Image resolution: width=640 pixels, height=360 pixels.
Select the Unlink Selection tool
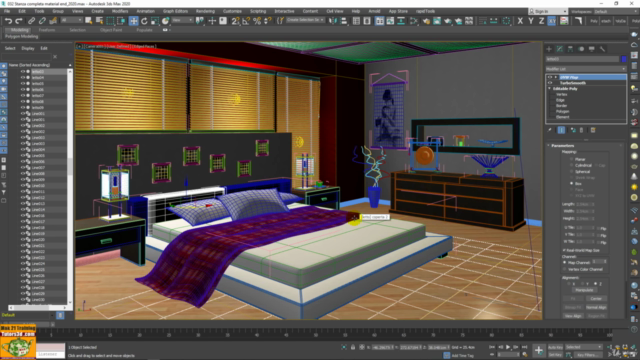tap(42, 20)
